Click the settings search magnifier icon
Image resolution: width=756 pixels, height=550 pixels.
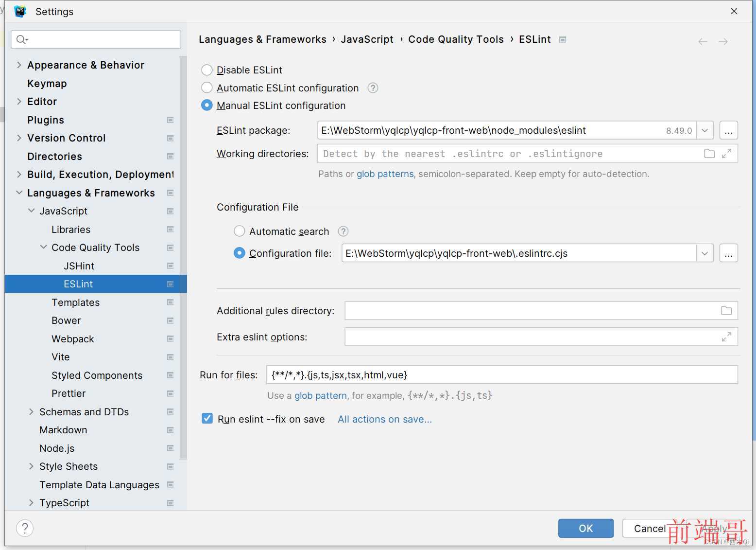pos(22,39)
